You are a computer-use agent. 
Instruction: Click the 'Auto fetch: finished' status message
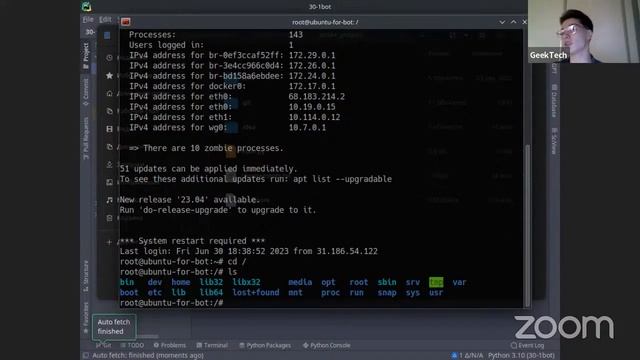[x=148, y=356]
